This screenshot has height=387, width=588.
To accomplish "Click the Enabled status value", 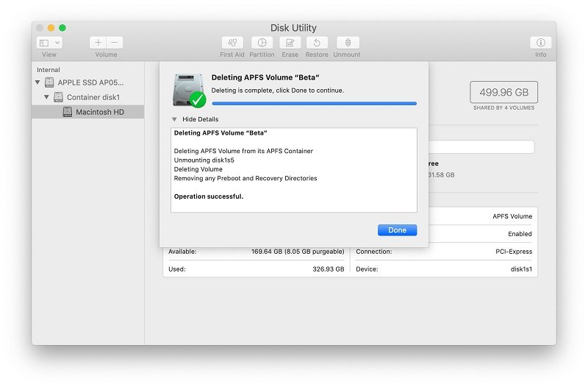I will tap(520, 234).
